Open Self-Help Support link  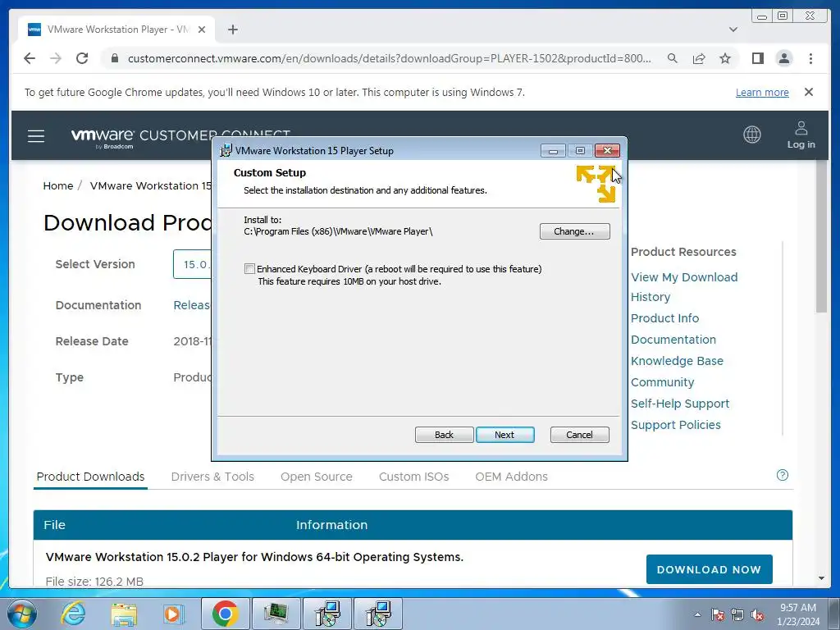(680, 404)
